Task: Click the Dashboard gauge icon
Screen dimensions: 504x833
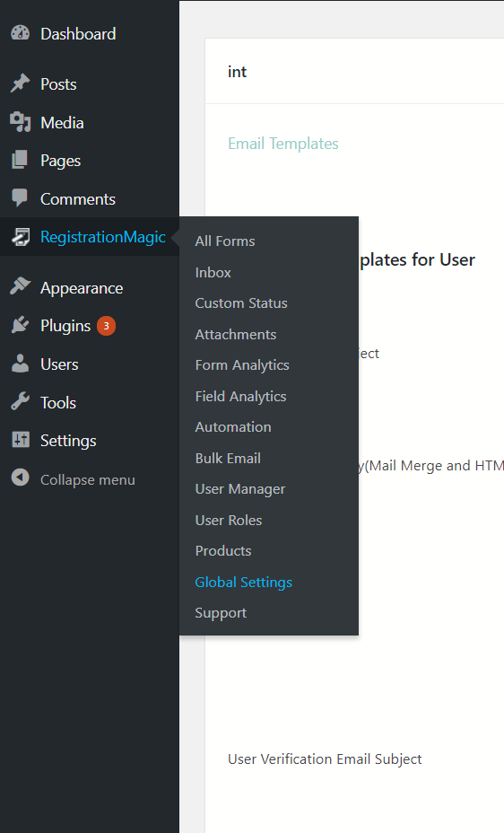Action: [20, 33]
